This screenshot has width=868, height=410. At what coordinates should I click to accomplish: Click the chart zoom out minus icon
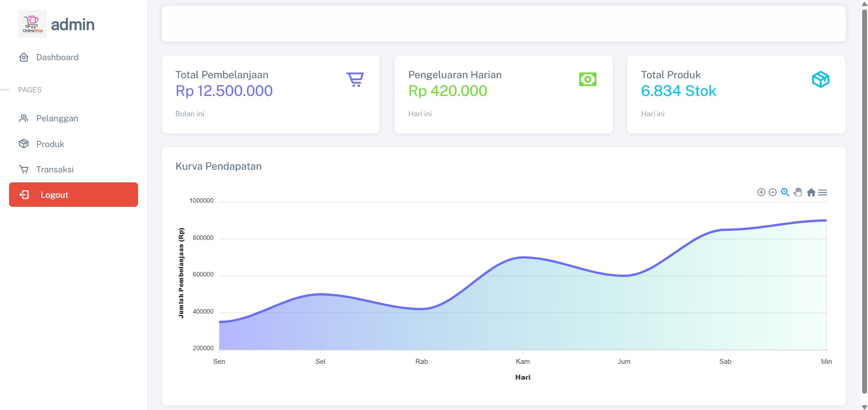tap(773, 192)
